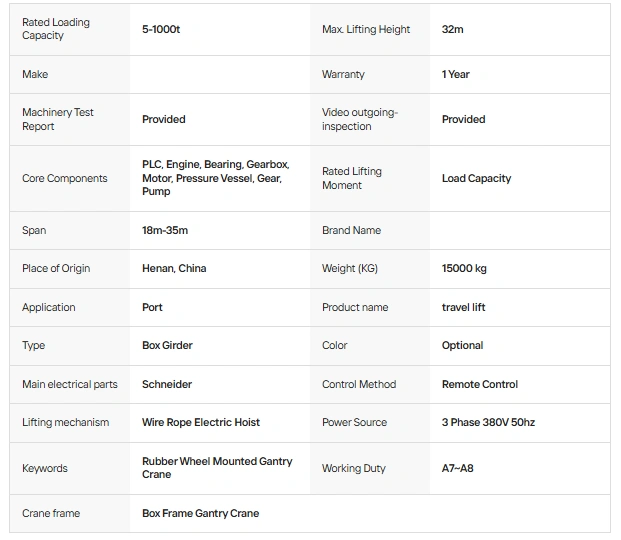
Task: Click the '3 Phase 380V 50hz' value
Action: click(x=488, y=422)
